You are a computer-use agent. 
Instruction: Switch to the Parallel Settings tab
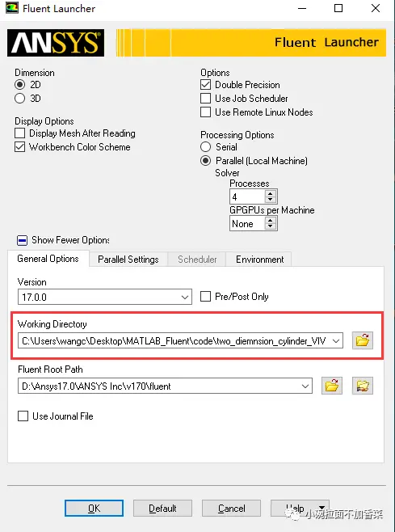(x=128, y=260)
